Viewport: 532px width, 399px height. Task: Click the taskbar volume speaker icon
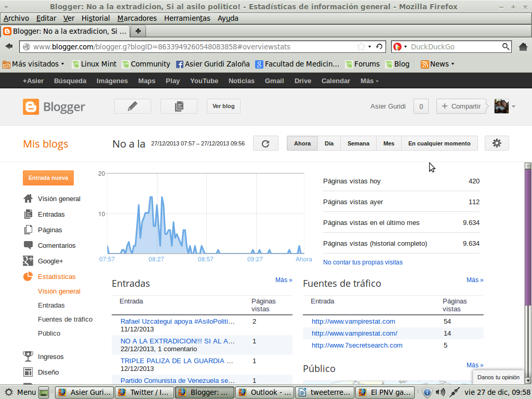tap(440, 393)
